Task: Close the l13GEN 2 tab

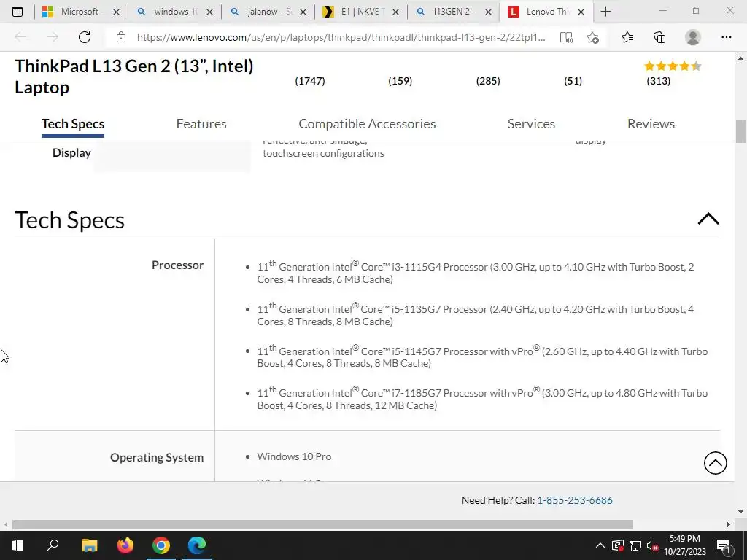Action: 488,12
